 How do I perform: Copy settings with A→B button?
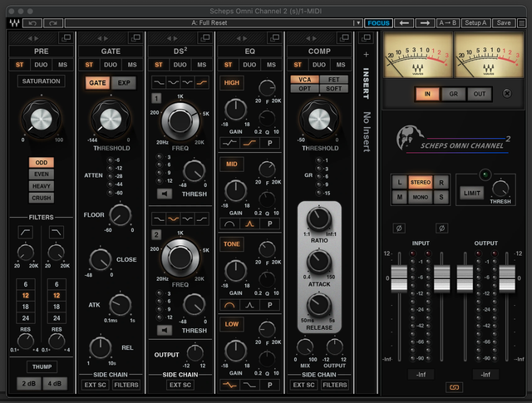447,22
